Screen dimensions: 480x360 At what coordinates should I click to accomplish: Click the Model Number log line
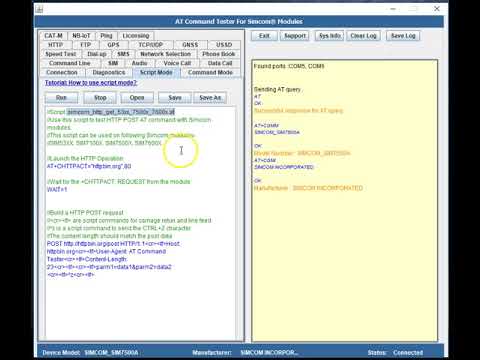click(x=302, y=153)
